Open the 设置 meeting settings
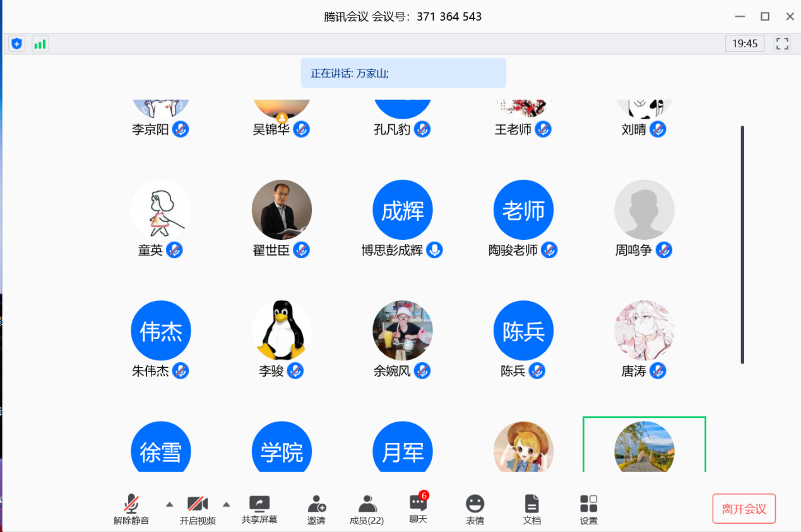Viewport: 801px width, 532px height. point(588,509)
